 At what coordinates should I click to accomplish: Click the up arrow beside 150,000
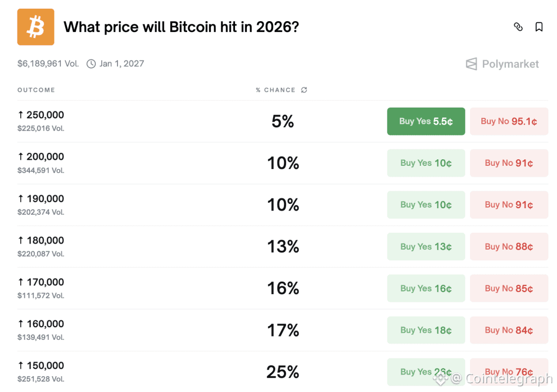21,365
